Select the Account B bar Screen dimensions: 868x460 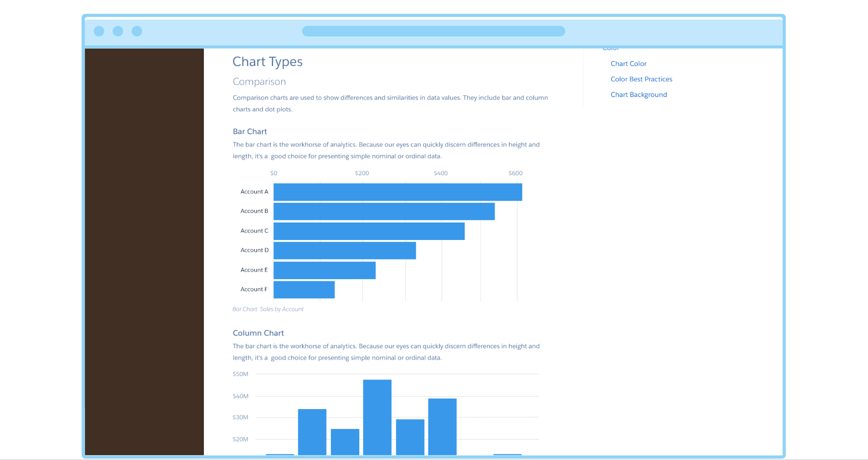tap(384, 211)
